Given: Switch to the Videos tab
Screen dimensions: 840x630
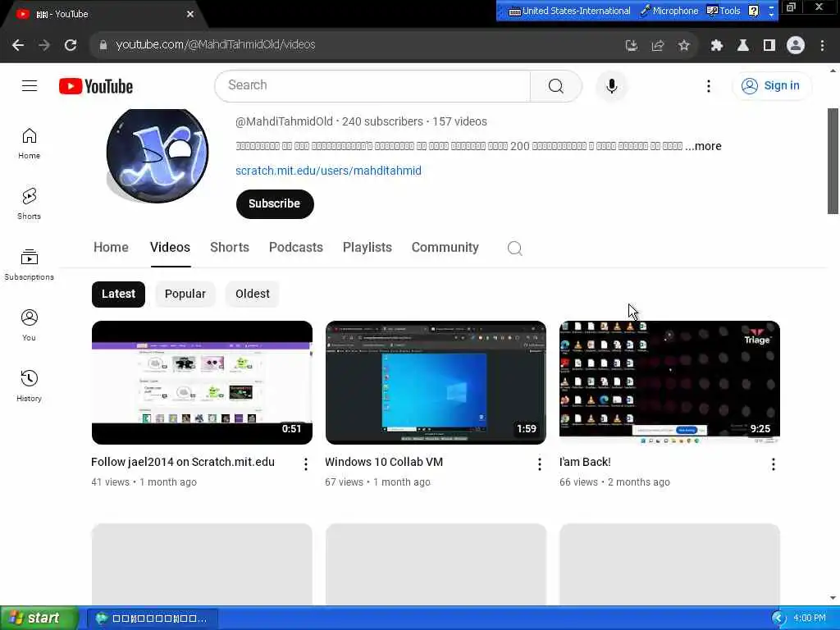Looking at the screenshot, I should 170,248.
